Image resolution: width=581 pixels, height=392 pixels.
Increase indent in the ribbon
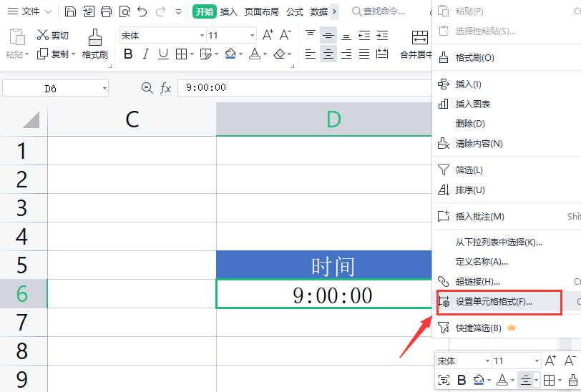click(382, 35)
